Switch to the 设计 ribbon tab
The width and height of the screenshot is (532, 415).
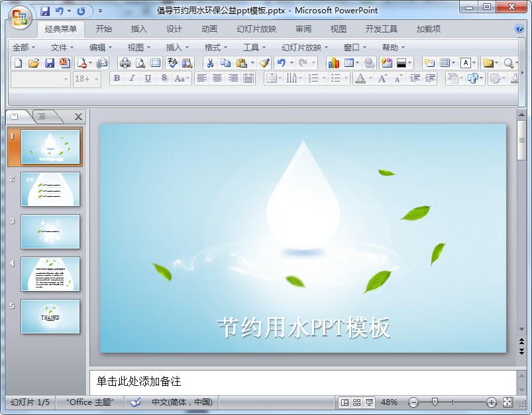[x=174, y=29]
